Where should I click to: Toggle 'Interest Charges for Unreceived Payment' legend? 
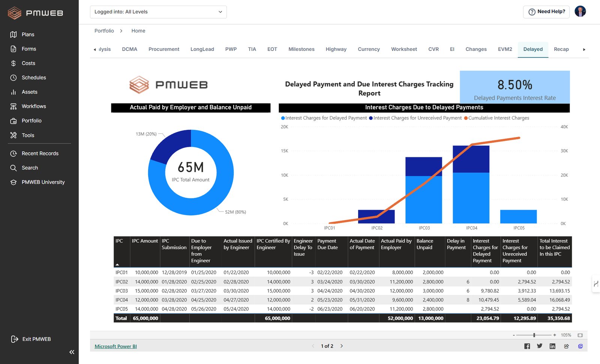pos(415,118)
